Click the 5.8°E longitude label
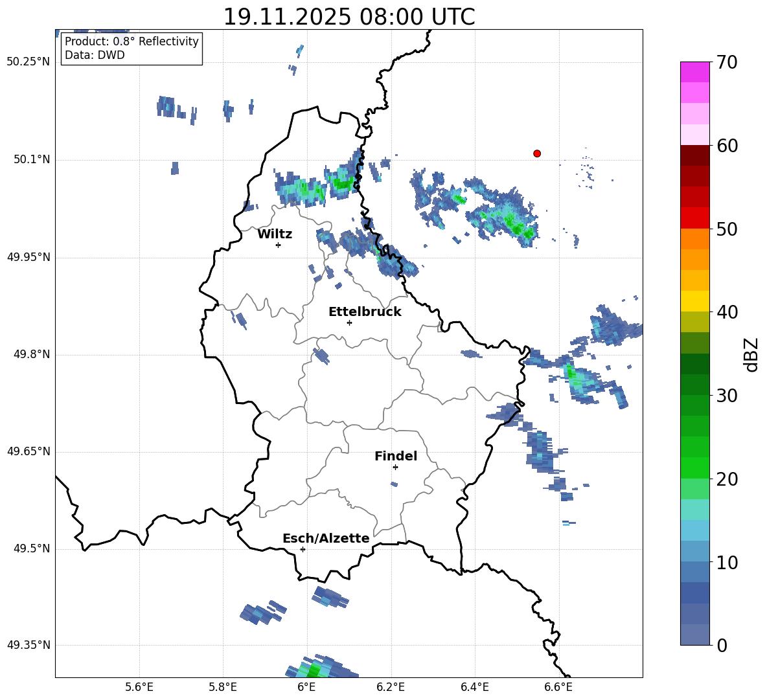This screenshot has width=767, height=700. (223, 687)
